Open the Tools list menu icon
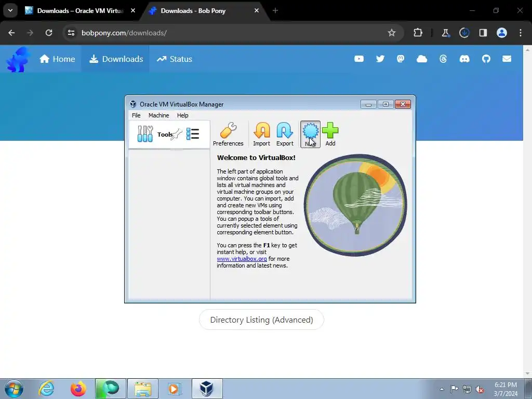The width and height of the screenshot is (532, 399). [193, 134]
